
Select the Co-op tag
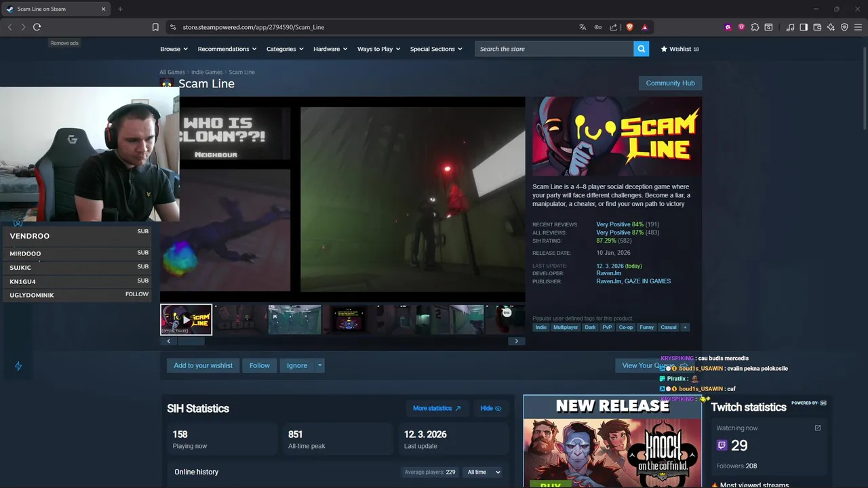tap(625, 327)
